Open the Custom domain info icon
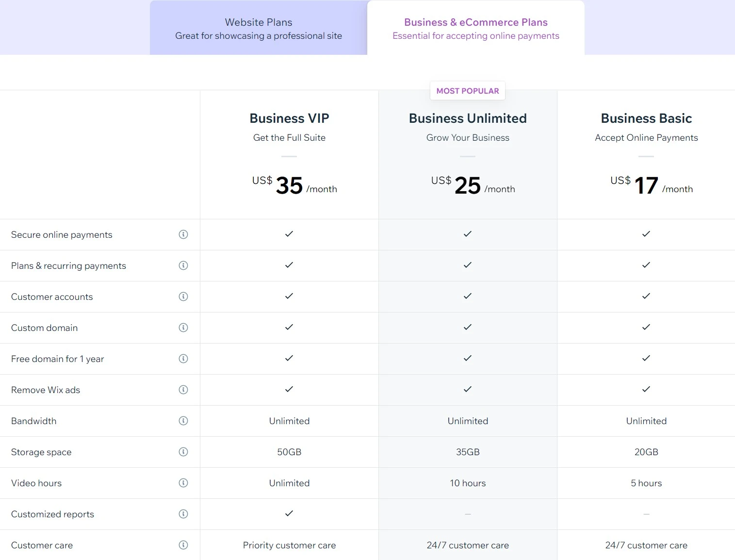The height and width of the screenshot is (560, 735). click(x=183, y=328)
